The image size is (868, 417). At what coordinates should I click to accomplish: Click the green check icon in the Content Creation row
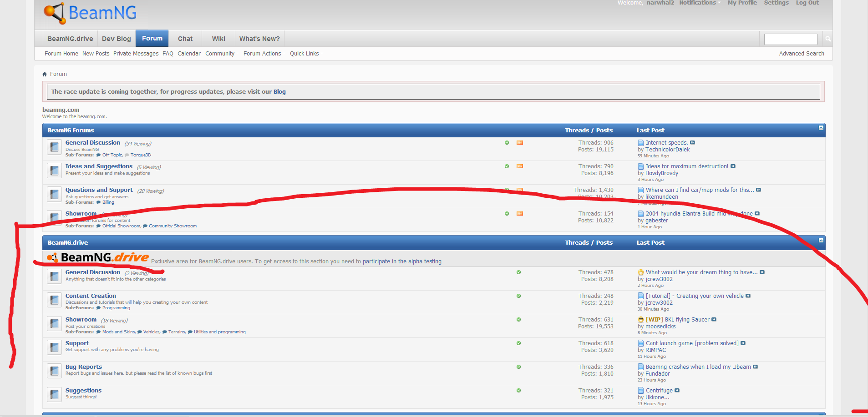point(518,296)
